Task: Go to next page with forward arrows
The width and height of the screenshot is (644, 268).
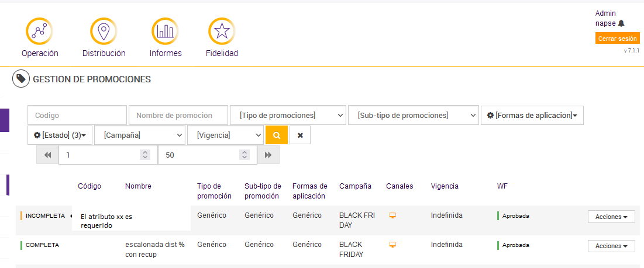Action: [268, 155]
